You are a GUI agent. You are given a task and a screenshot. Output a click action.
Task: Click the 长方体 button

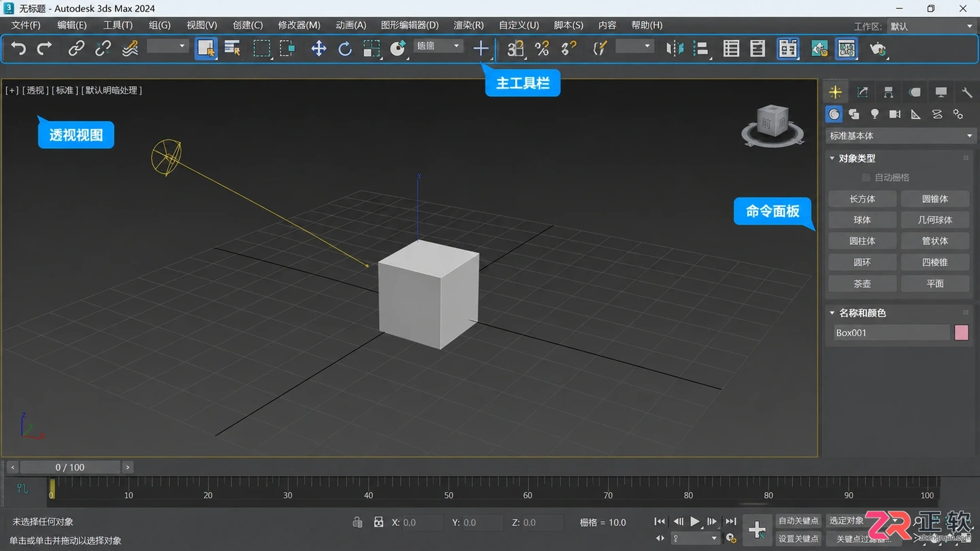pos(862,199)
